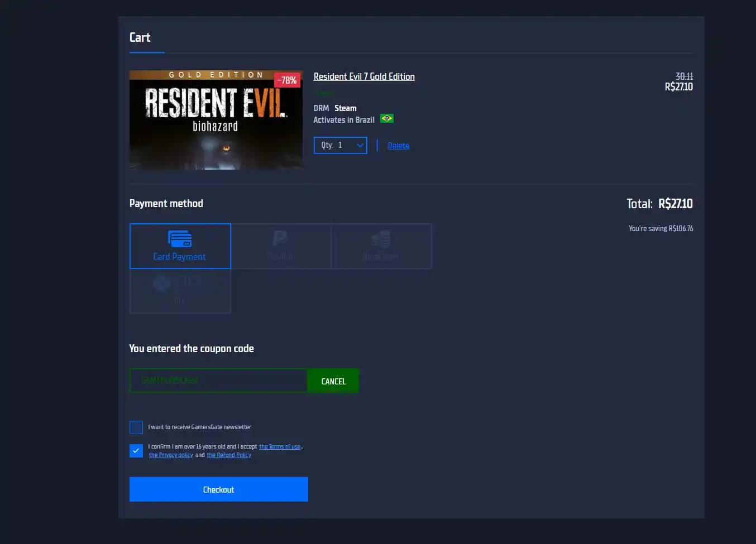Select the Card Payment method
This screenshot has width=756, height=544.
point(180,246)
